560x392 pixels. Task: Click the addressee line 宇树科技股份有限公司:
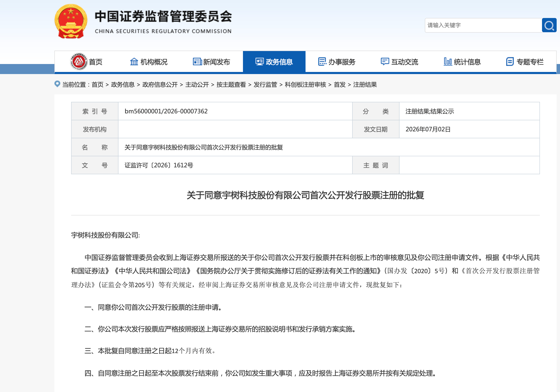pyautogui.click(x=105, y=235)
